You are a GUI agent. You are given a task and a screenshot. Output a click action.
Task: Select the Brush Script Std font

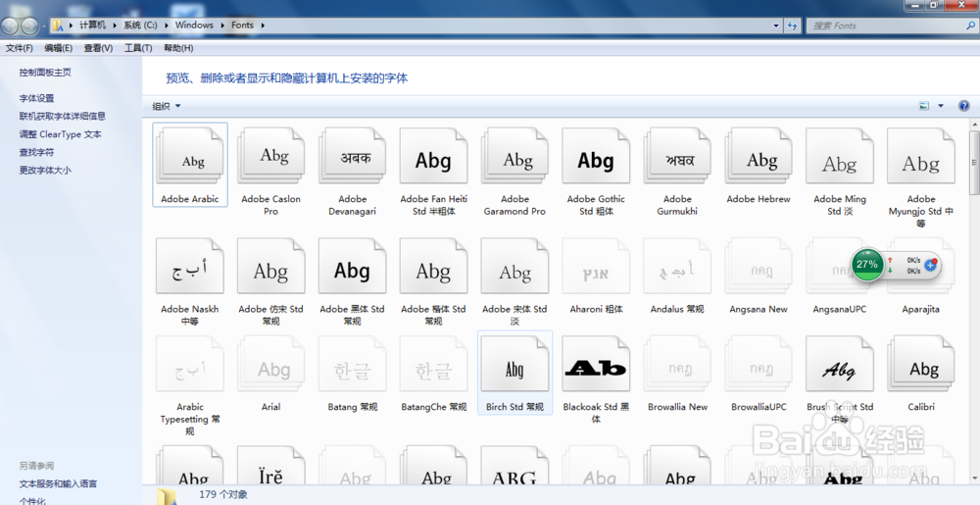(x=840, y=364)
